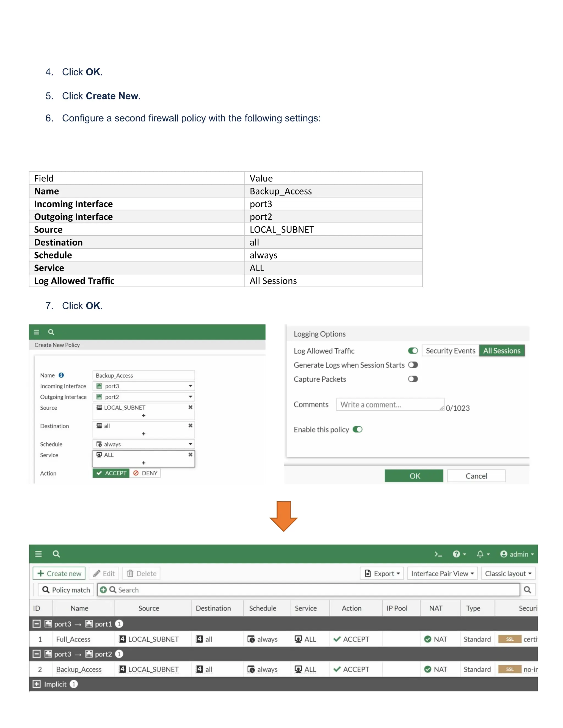Image resolution: width=563 pixels, height=728 pixels.
Task: Open the Incoming Interface port3 dropdown
Action: pyautogui.click(x=144, y=386)
